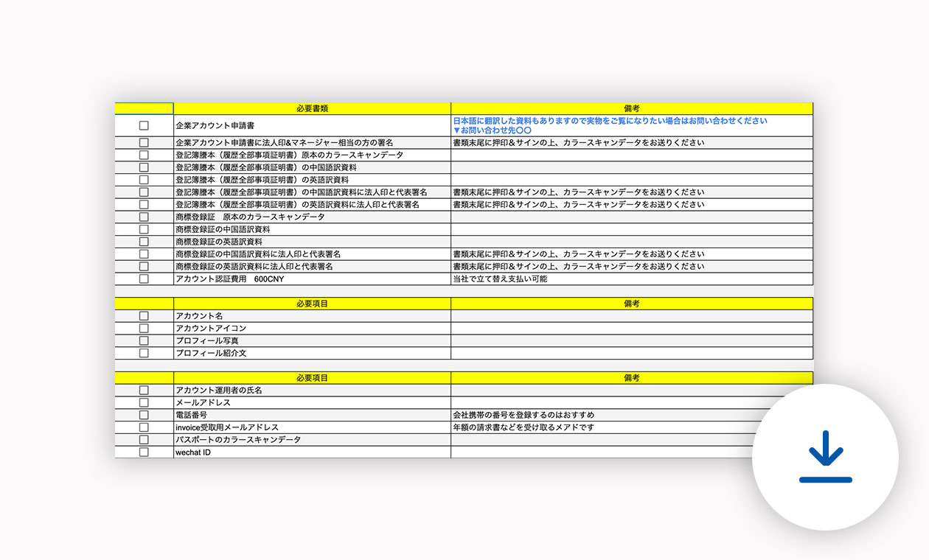929x560 pixels.
Task: Select cell 登記簿謄本の英語訳資料に法人印と代表署名
Action: click(312, 205)
